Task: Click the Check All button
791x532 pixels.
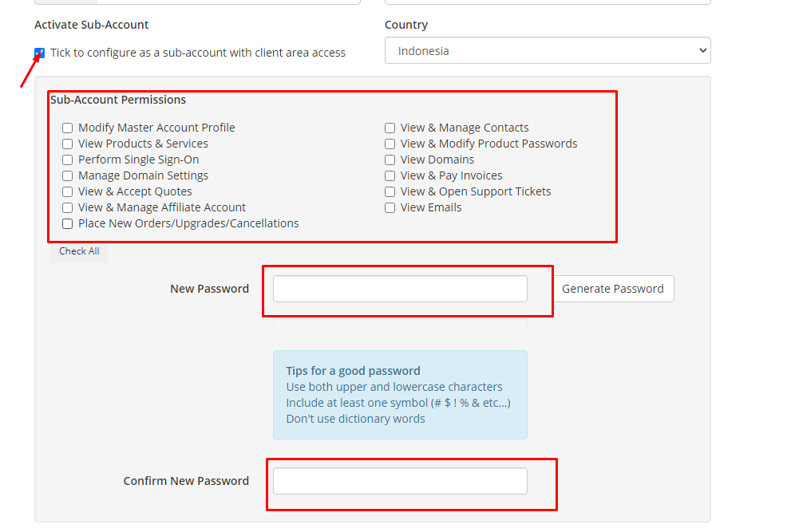Action: [x=79, y=251]
